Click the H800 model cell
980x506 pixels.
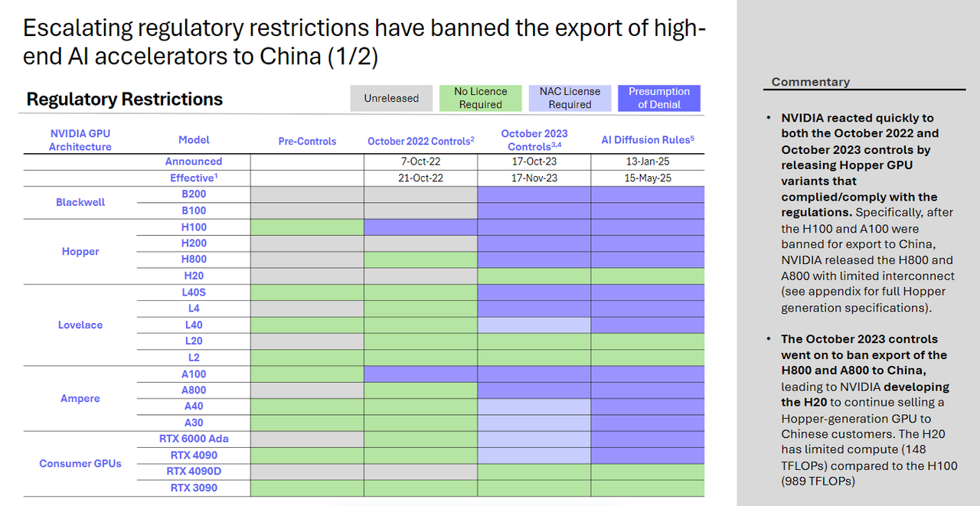click(x=194, y=260)
